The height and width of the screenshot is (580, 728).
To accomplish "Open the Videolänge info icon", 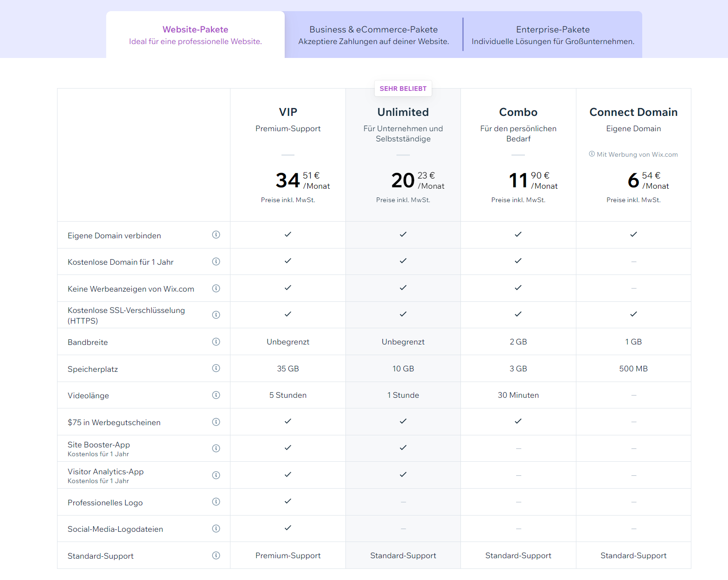I will [216, 395].
